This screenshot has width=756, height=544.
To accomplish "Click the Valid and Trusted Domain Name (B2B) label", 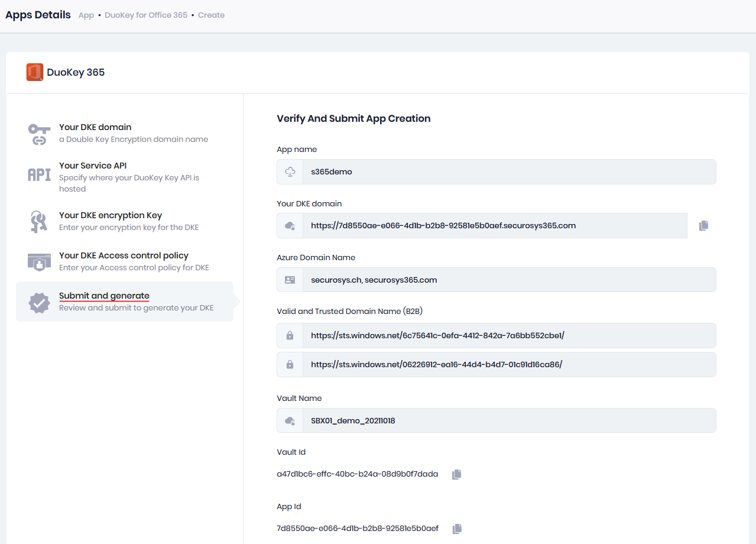I will (x=349, y=311).
